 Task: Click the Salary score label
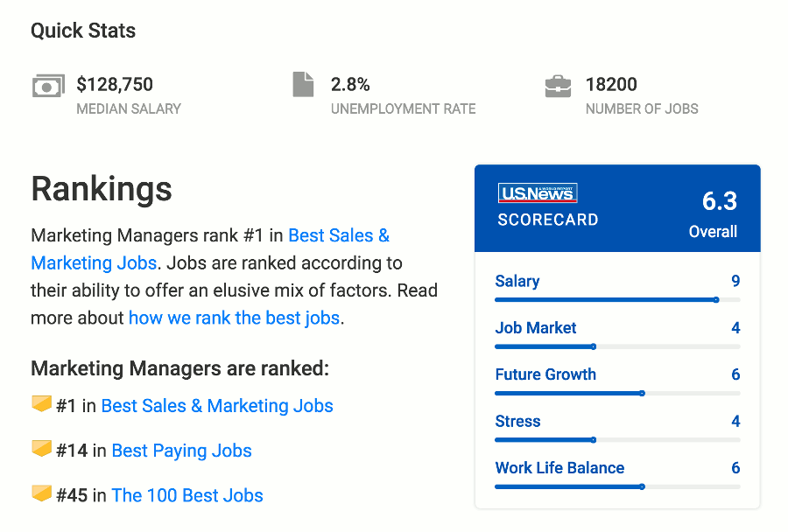tap(517, 281)
